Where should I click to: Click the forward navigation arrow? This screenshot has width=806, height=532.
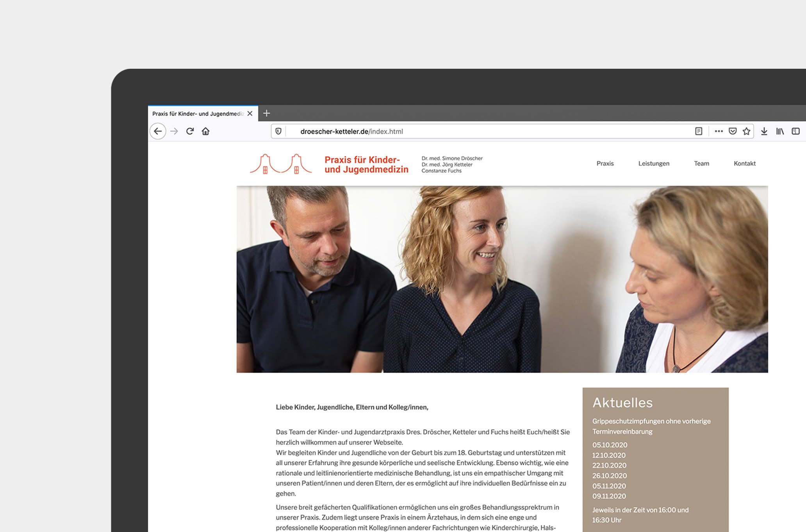174,131
